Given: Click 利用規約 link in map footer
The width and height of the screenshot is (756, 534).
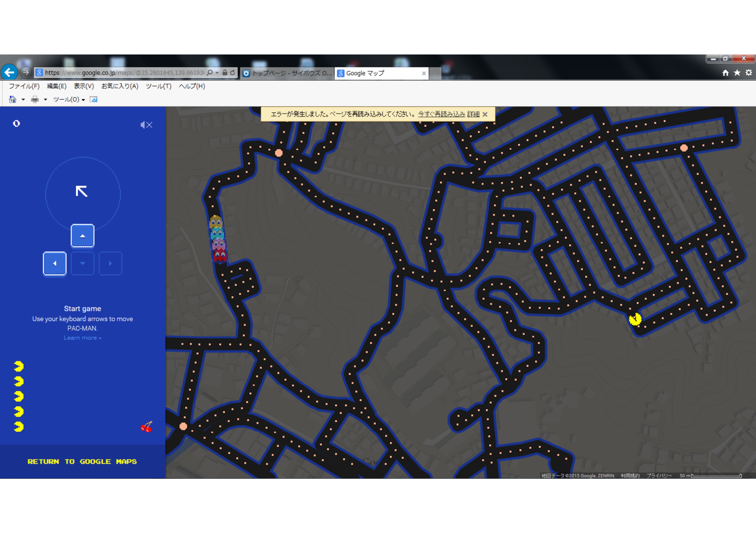Looking at the screenshot, I should pyautogui.click(x=630, y=476).
